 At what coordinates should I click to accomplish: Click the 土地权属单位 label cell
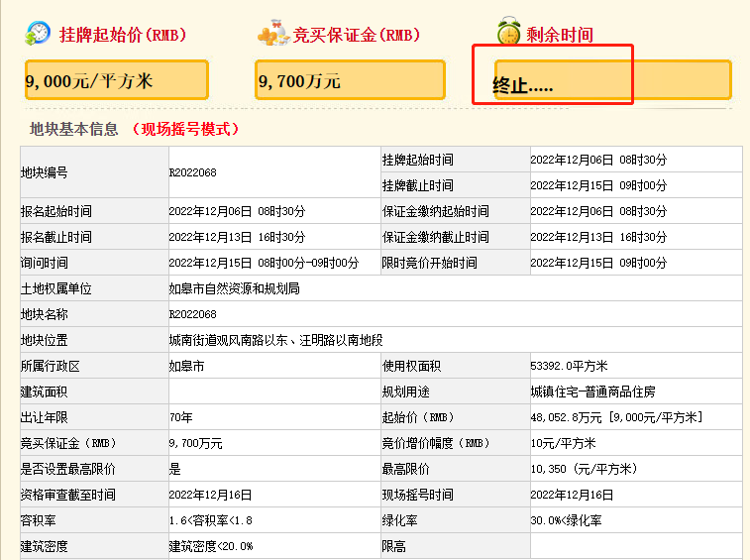coord(94,288)
